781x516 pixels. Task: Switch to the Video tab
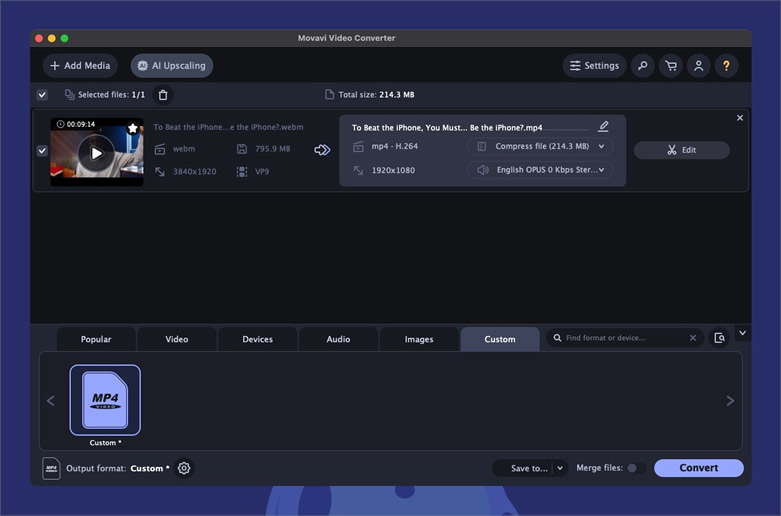pos(177,339)
